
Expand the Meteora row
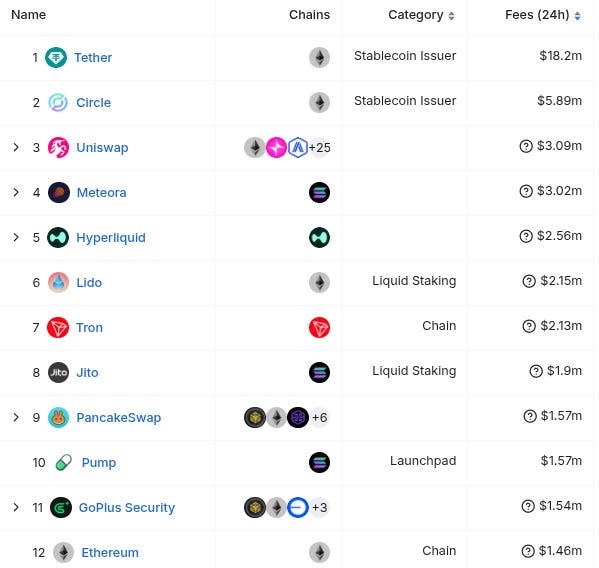pyautogui.click(x=16, y=192)
